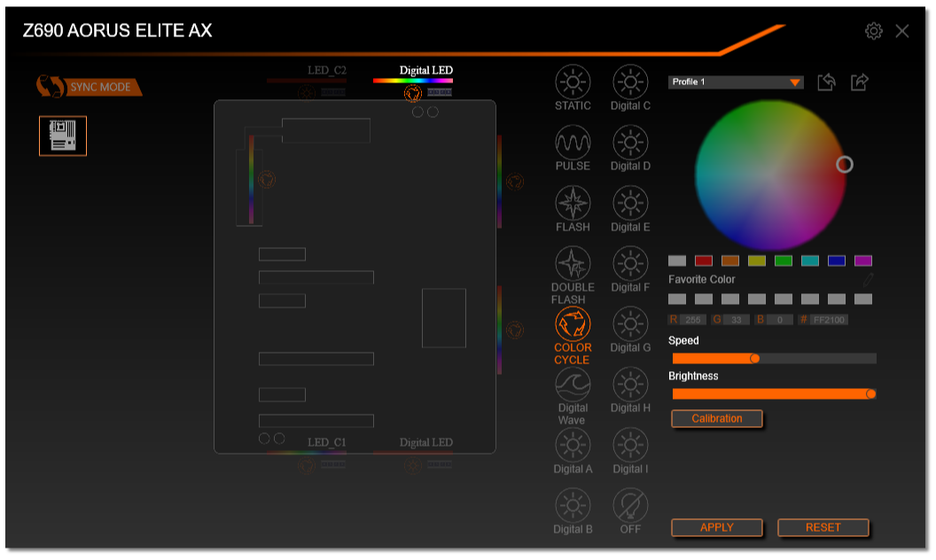
Task: Select the Digital E effect
Action: 630,204
